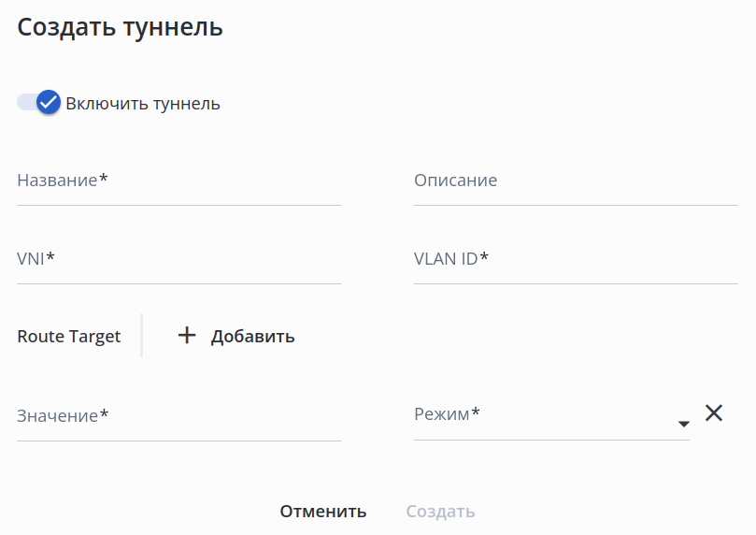Click the "Включить туннель" label text
Screen dimensions: 756x535
tap(143, 104)
